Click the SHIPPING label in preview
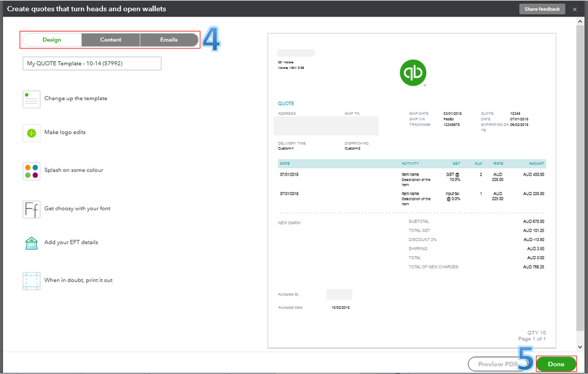The width and height of the screenshot is (588, 374). [x=418, y=249]
